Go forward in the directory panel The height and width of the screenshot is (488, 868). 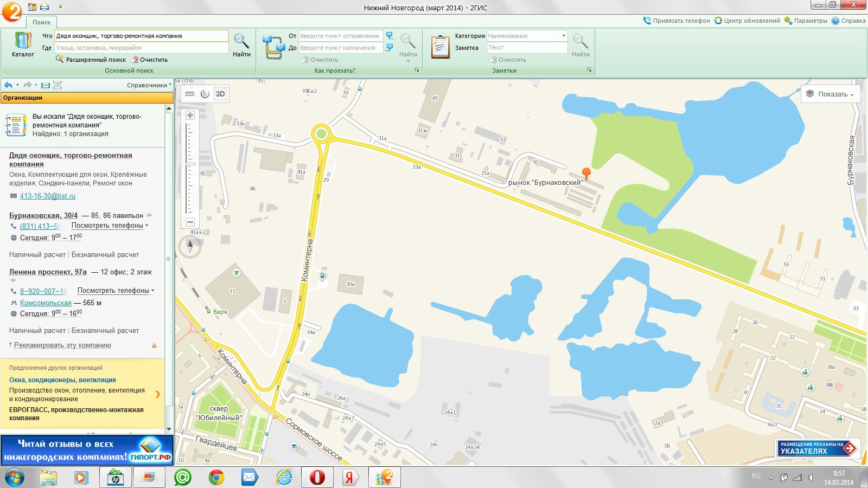27,85
